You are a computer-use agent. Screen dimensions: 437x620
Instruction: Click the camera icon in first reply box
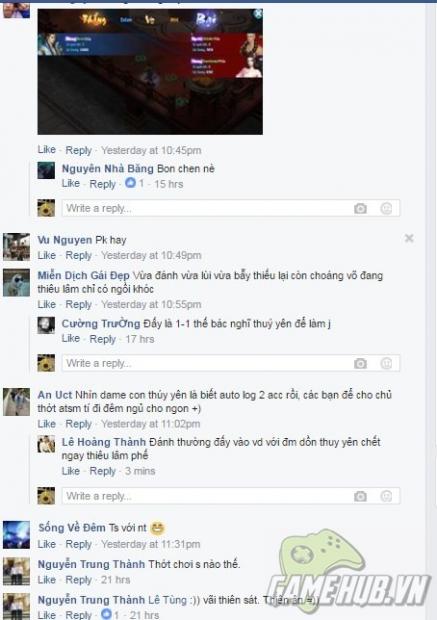tap(360, 208)
